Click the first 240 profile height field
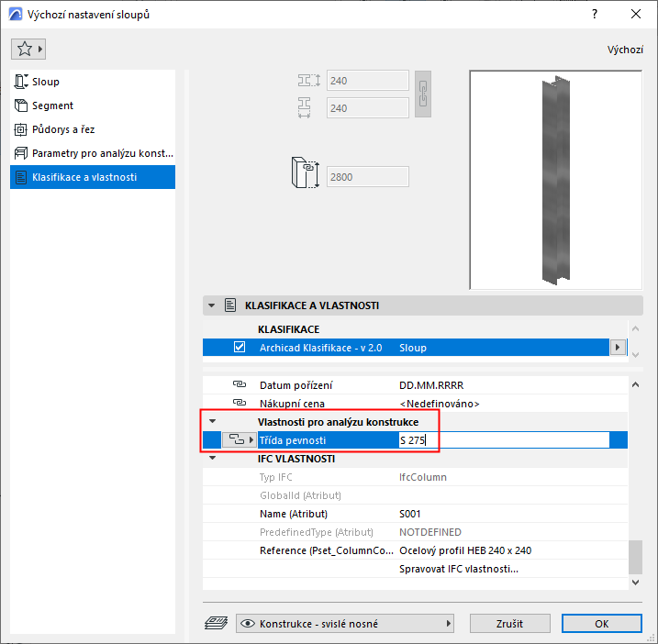The height and width of the screenshot is (644, 658). tap(368, 81)
